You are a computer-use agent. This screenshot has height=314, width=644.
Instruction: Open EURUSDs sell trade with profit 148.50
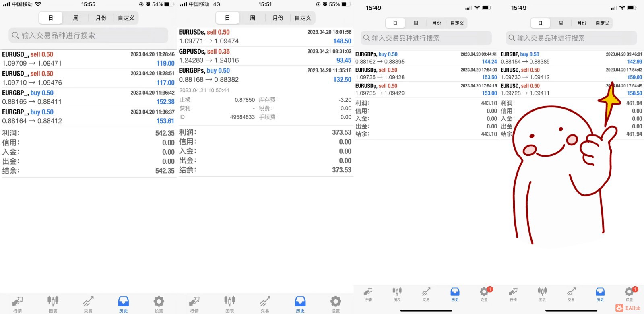click(x=265, y=37)
